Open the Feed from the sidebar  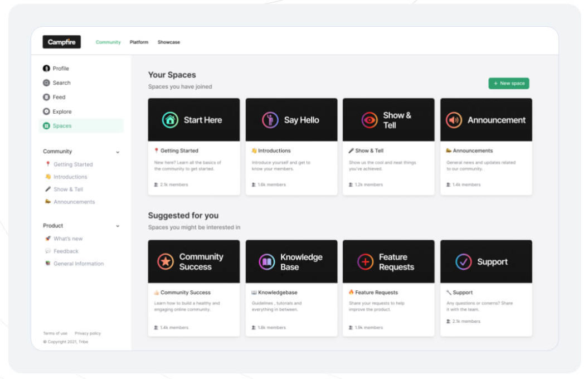pyautogui.click(x=46, y=96)
